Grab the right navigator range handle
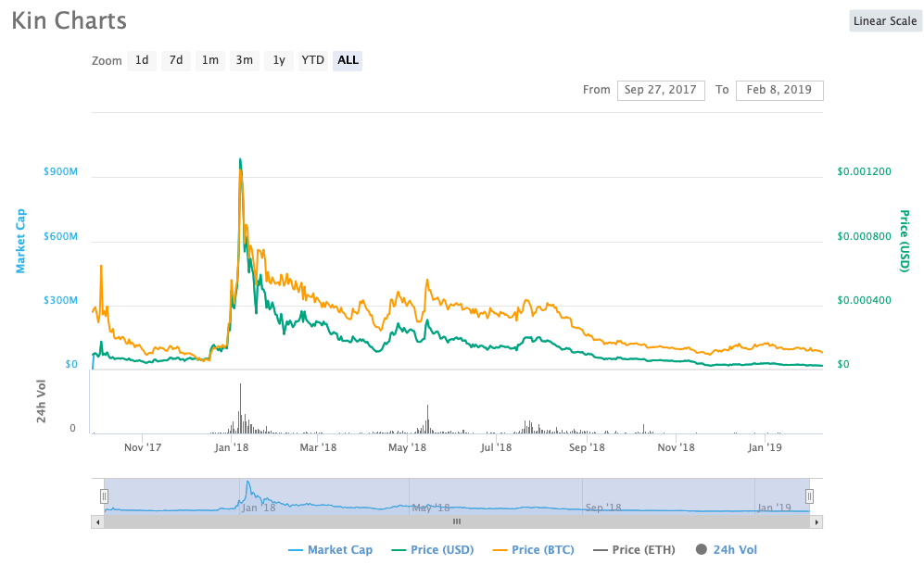This screenshot has width=924, height=577. [x=810, y=496]
